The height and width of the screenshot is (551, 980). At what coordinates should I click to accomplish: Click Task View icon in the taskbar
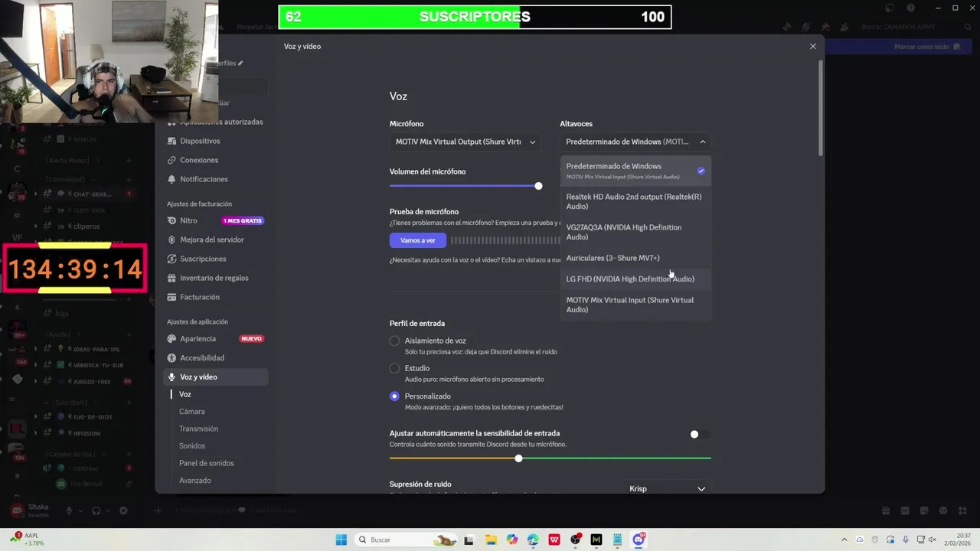469,540
